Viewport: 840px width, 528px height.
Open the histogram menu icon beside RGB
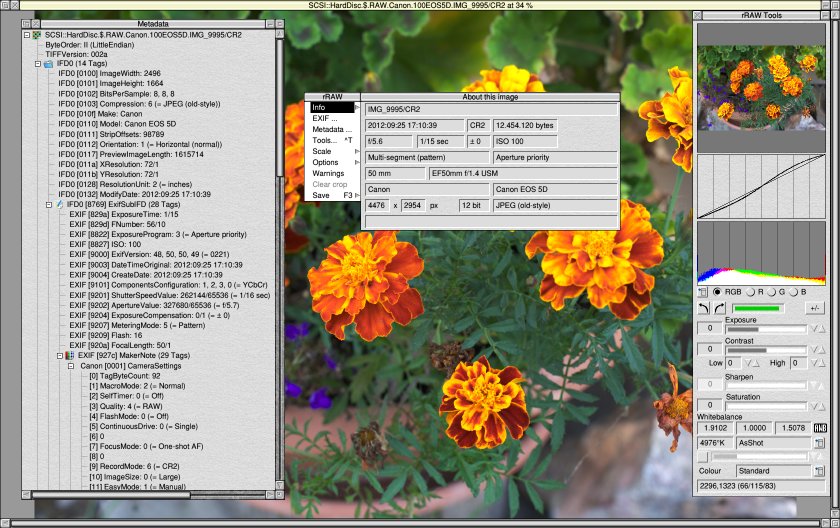pyautogui.click(x=702, y=292)
